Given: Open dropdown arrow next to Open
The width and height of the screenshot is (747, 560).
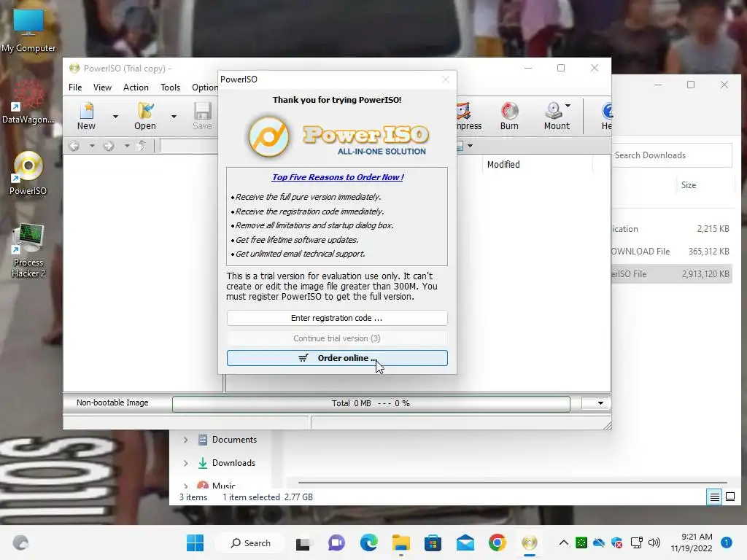Looking at the screenshot, I should click(x=174, y=116).
